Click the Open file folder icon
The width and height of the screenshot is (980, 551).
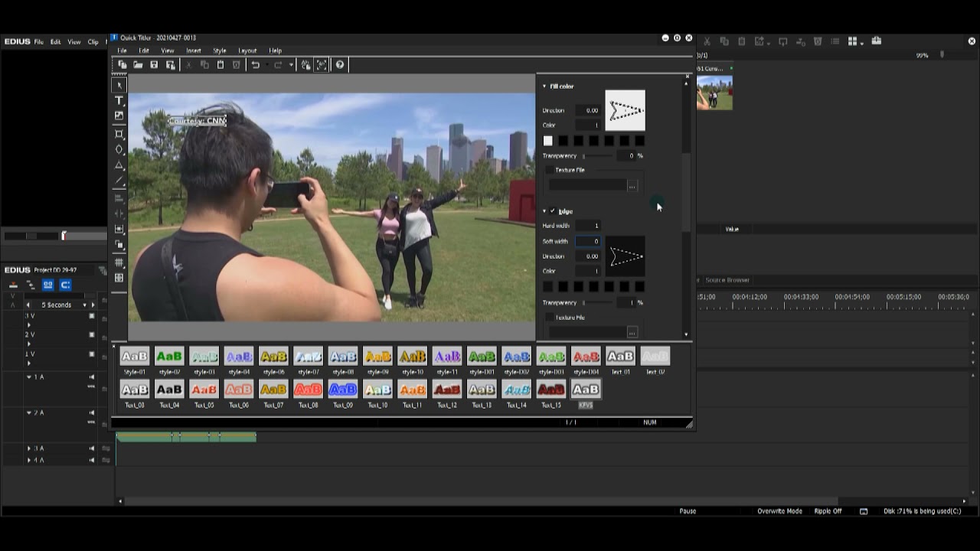[138, 65]
